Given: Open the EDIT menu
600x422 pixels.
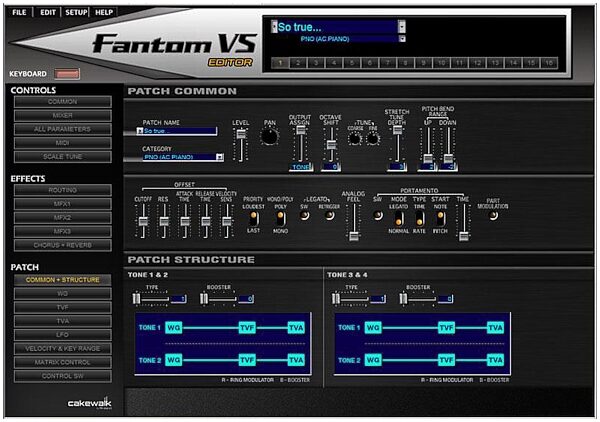Looking at the screenshot, I should point(48,12).
